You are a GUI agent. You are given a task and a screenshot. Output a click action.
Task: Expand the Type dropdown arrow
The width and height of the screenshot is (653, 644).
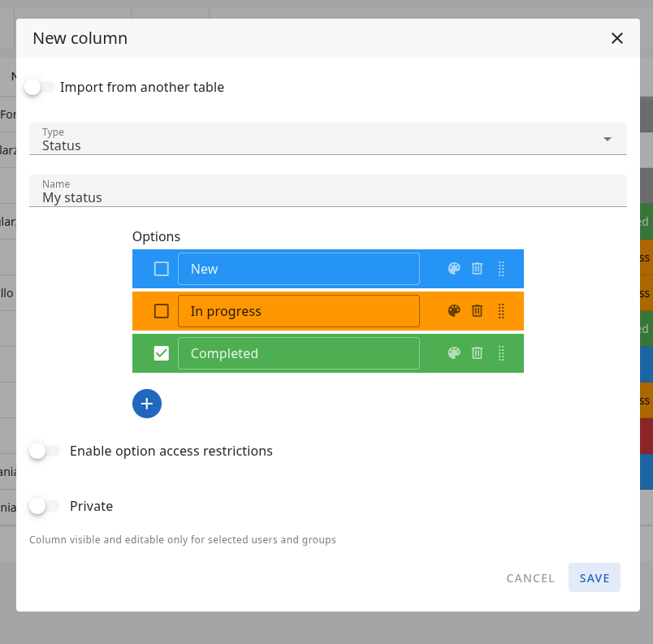pyautogui.click(x=607, y=139)
